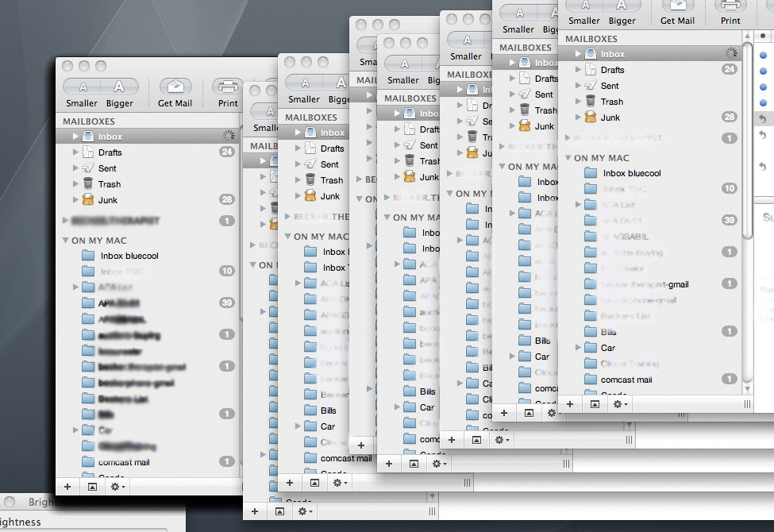Select comcast mail folder in leftmost window

(x=124, y=462)
